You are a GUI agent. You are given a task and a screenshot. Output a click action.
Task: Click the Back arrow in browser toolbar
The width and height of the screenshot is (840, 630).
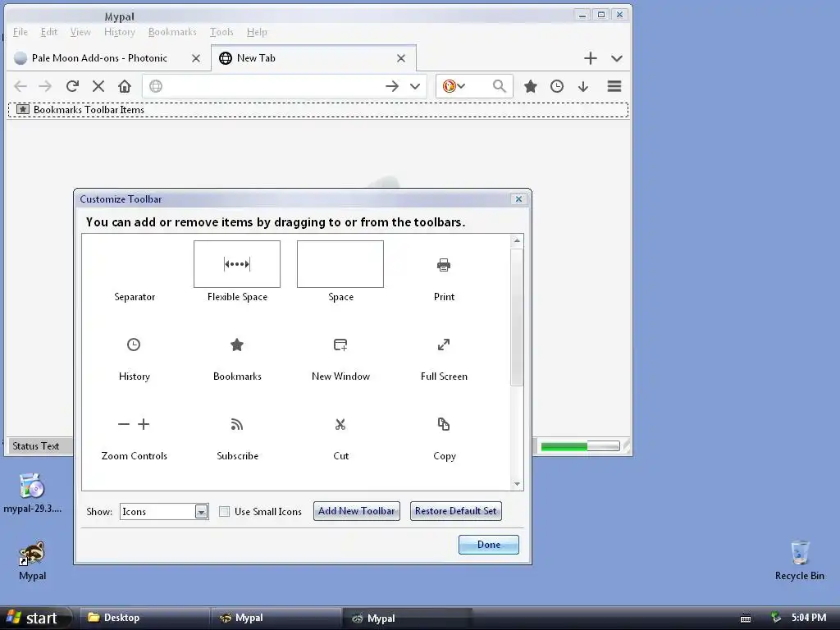click(21, 86)
